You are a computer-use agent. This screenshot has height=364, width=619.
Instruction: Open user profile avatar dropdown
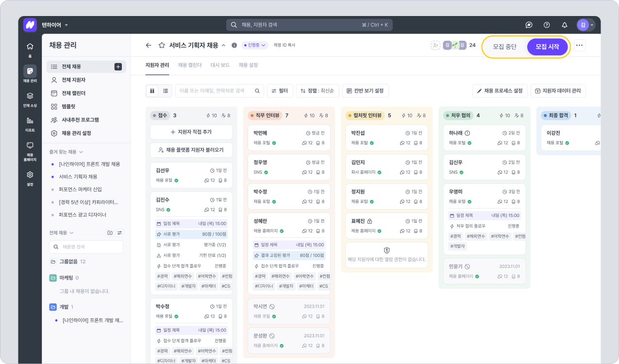click(586, 25)
